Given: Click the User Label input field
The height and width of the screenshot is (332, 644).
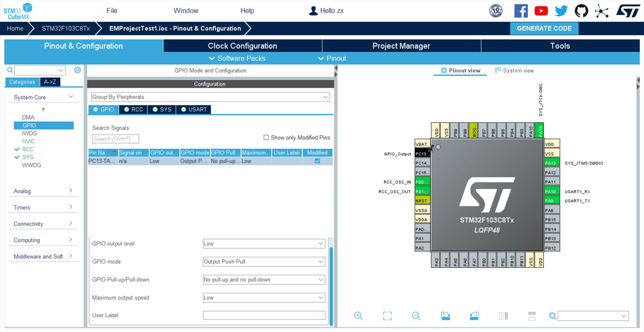Looking at the screenshot, I should 264,315.
